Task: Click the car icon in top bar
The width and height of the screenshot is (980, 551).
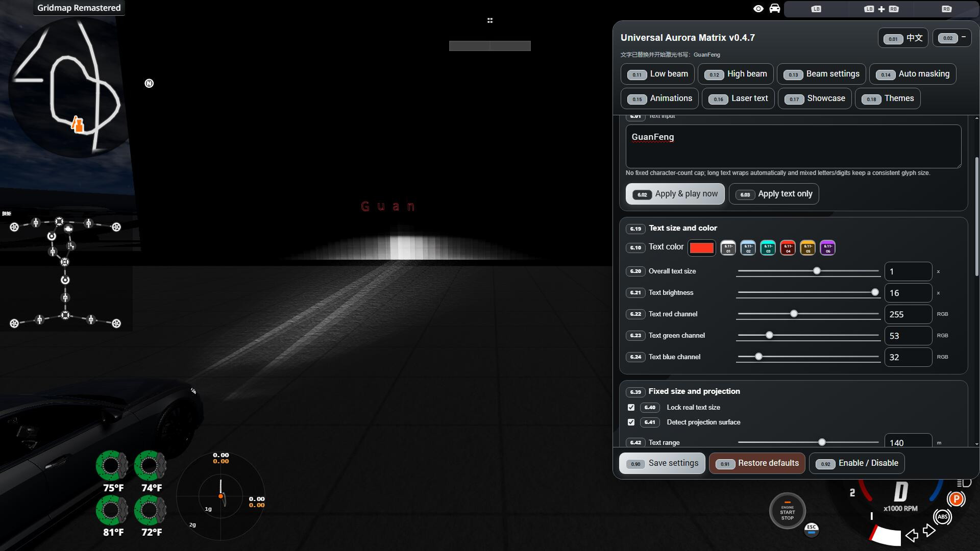Action: click(775, 9)
